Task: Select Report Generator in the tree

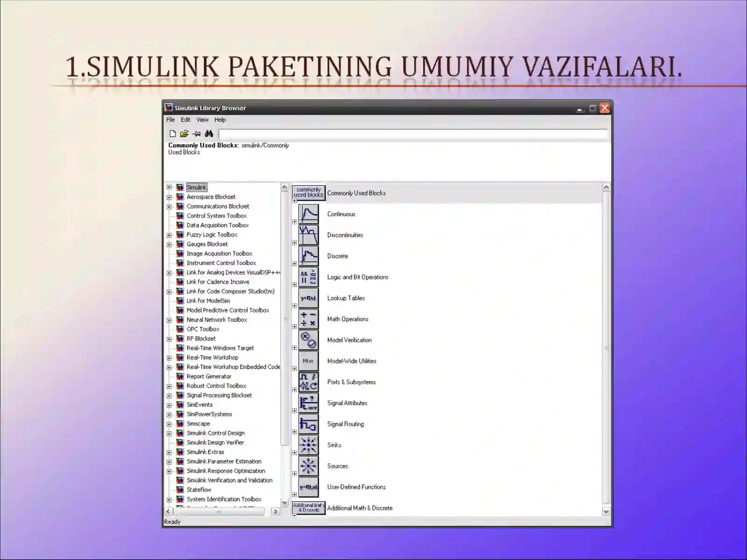Action: pyautogui.click(x=209, y=376)
